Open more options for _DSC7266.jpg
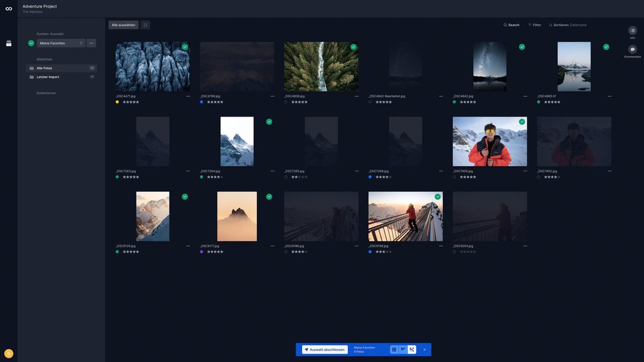 [x=440, y=171]
